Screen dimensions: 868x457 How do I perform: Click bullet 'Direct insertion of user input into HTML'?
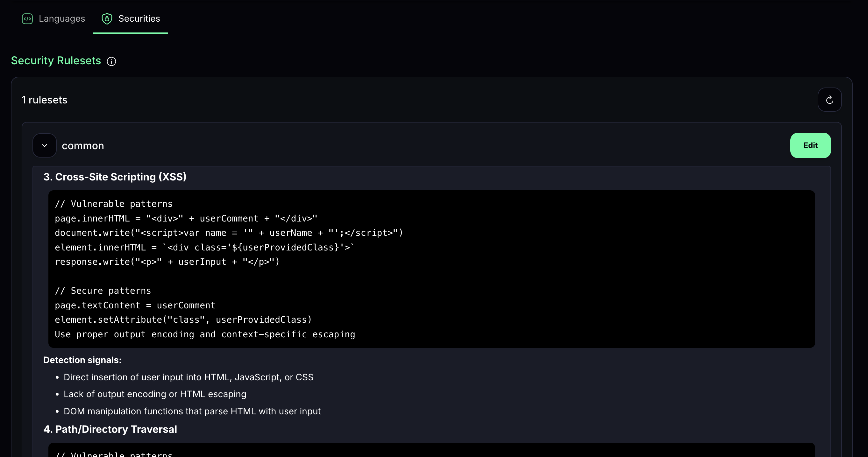pos(189,377)
